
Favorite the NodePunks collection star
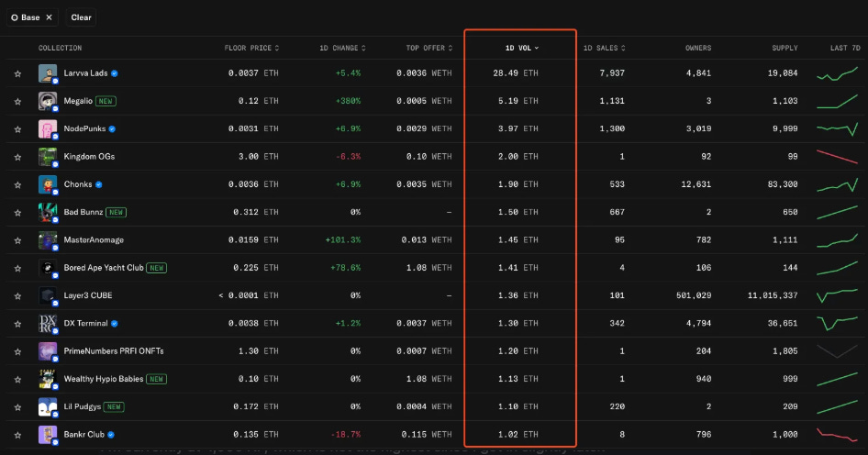coord(17,129)
